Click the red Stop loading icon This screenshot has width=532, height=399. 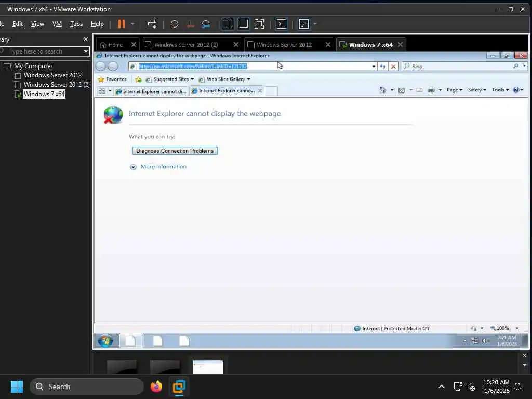(393, 66)
